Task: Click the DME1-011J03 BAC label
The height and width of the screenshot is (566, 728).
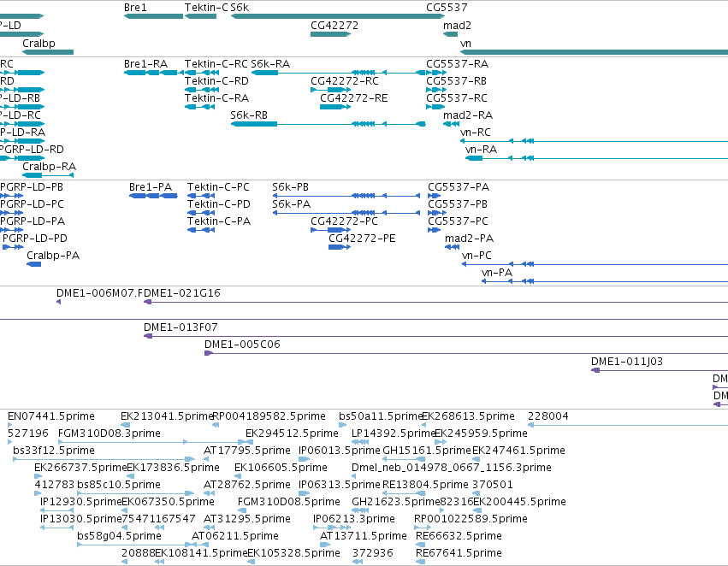Action: [627, 363]
